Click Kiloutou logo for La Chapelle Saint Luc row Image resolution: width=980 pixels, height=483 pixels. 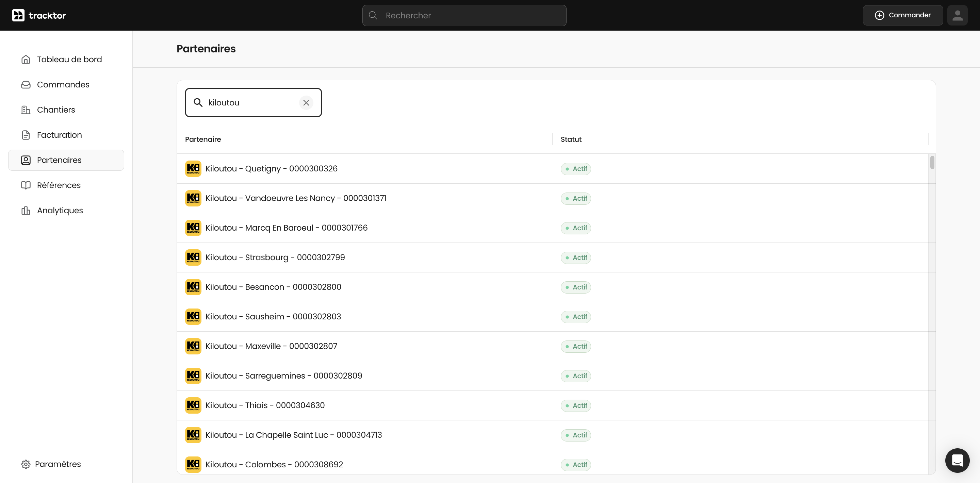click(x=193, y=435)
